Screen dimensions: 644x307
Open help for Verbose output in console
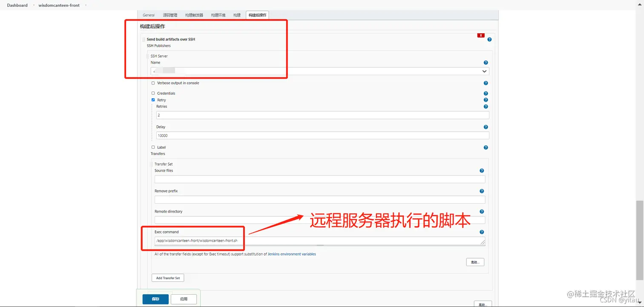tap(486, 83)
